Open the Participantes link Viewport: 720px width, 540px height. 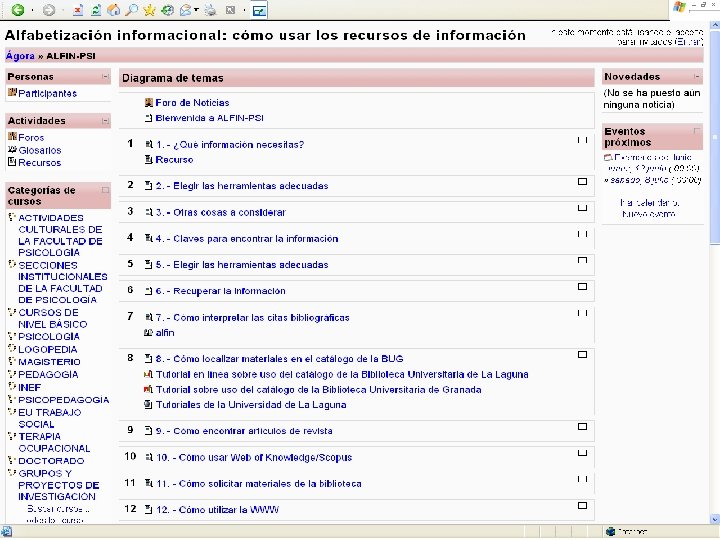(47, 93)
